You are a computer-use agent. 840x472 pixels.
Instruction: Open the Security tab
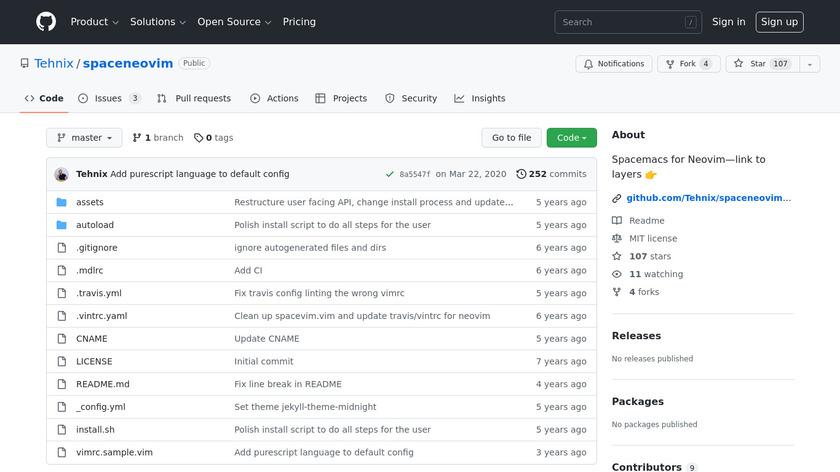click(411, 98)
